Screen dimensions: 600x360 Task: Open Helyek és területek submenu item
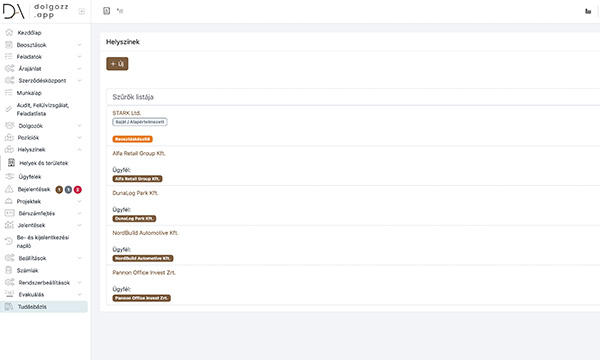pos(44,163)
